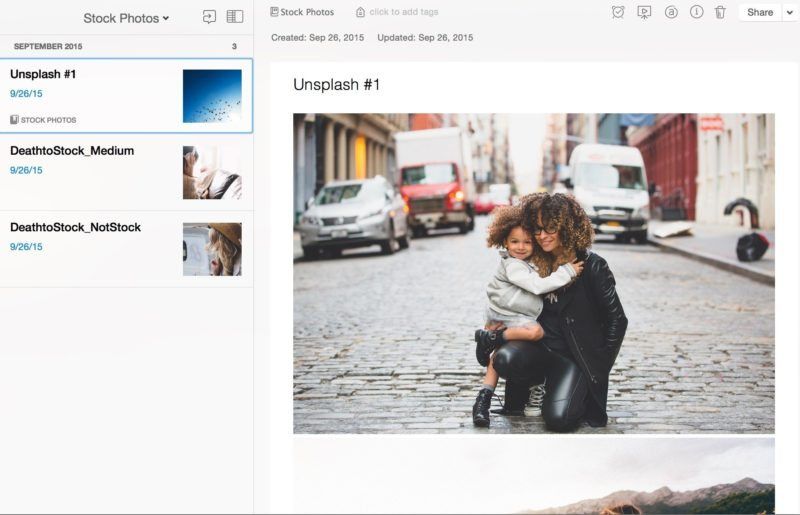Open the DeathtoStock_NotStock note
This screenshot has width=800, height=515.
(126, 249)
